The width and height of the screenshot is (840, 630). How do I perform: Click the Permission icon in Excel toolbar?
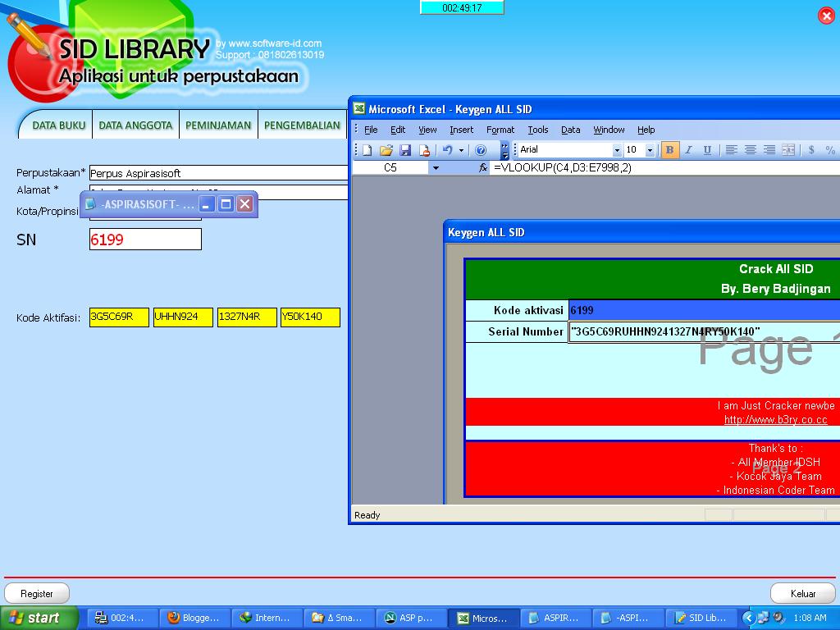pos(424,150)
